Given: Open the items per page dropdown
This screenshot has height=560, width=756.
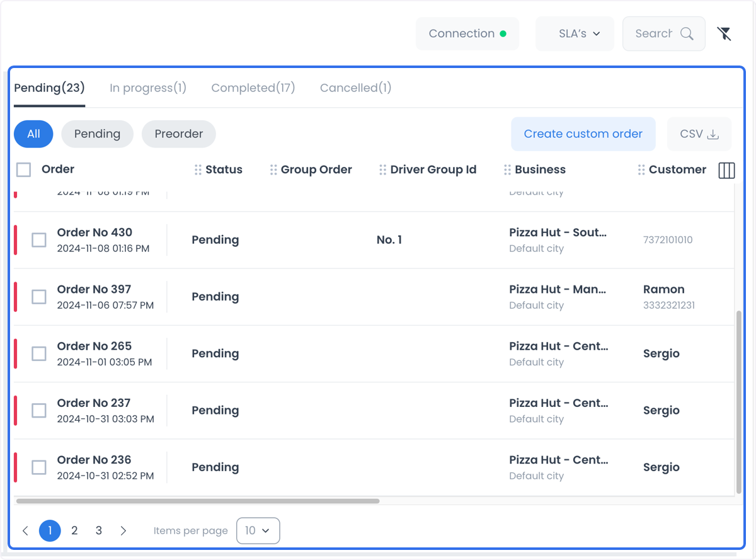Looking at the screenshot, I should (x=258, y=531).
